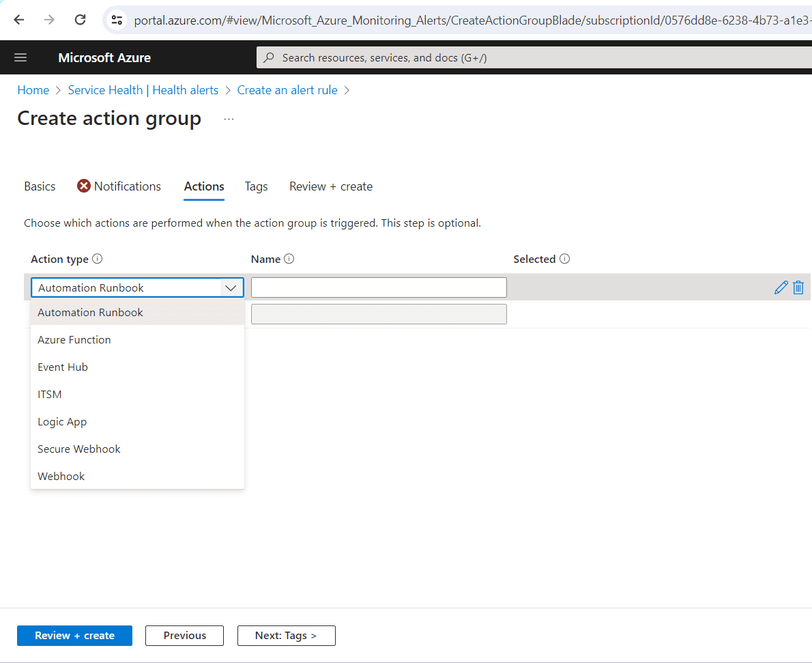Go to the Tags tab
The image size is (812, 663).
[x=257, y=186]
